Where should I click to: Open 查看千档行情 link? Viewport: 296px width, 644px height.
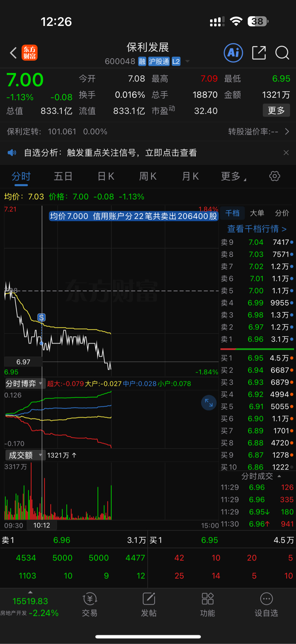(257, 229)
